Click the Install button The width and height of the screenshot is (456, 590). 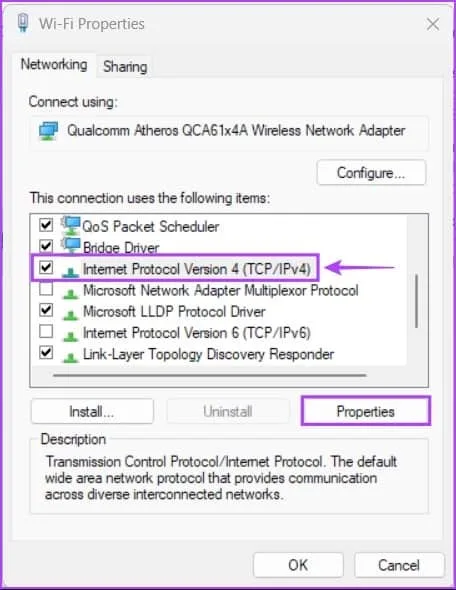click(x=92, y=411)
